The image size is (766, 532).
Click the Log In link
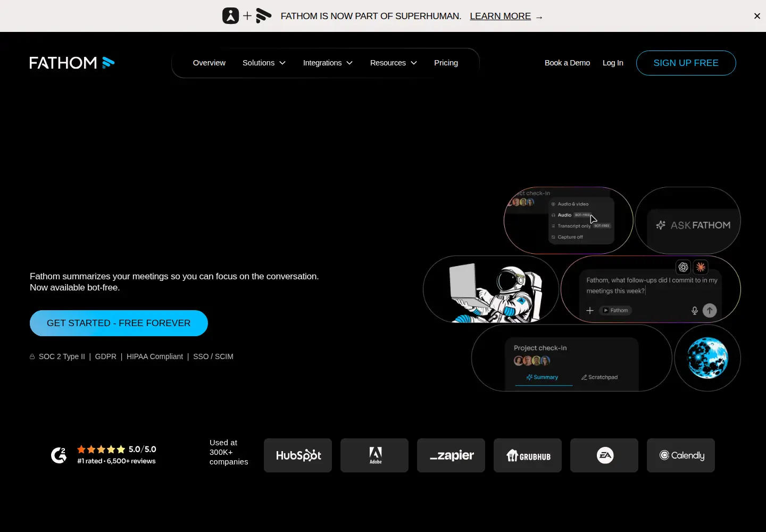coord(613,63)
